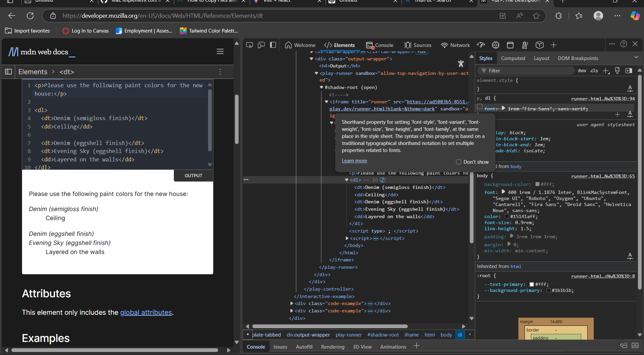Image resolution: width=644 pixels, height=355 pixels.
Task: Toggle device emulation in DevTools
Action: [x=261, y=45]
